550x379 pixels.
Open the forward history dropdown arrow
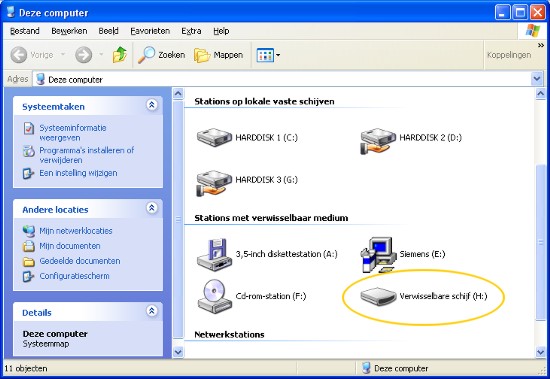(101, 55)
